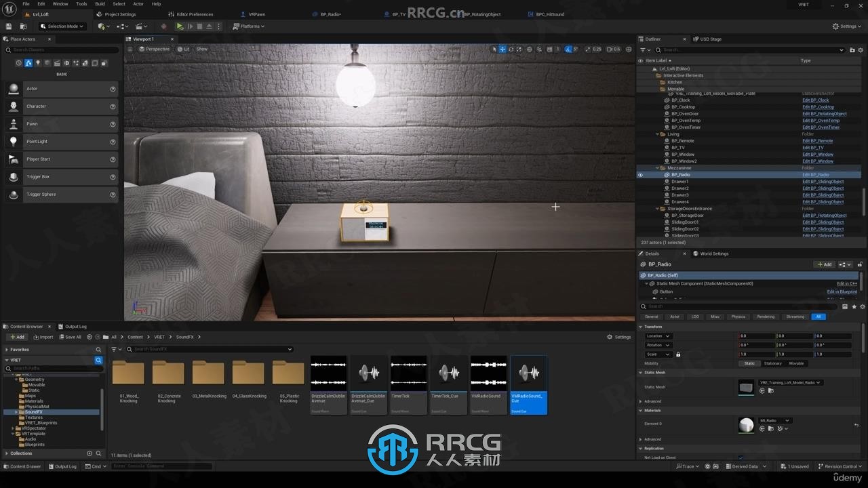Click Save All in Content Browser
This screenshot has height=488, width=868.
click(x=70, y=337)
